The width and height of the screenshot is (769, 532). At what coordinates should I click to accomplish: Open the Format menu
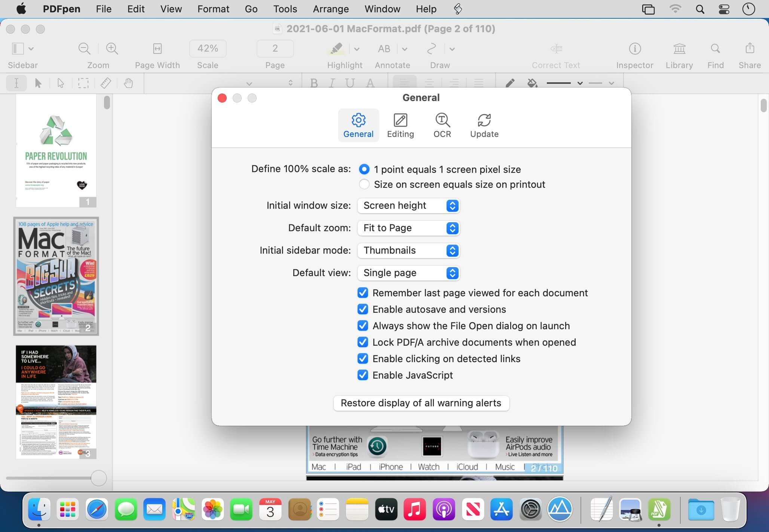[213, 9]
